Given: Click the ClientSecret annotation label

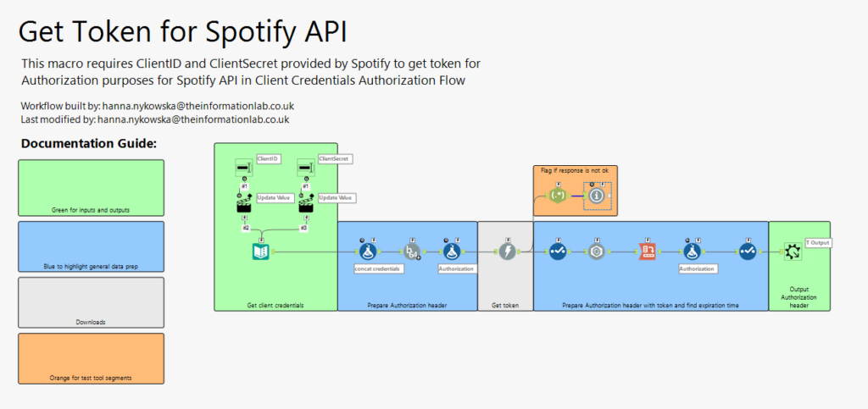Looking at the screenshot, I should (335, 159).
